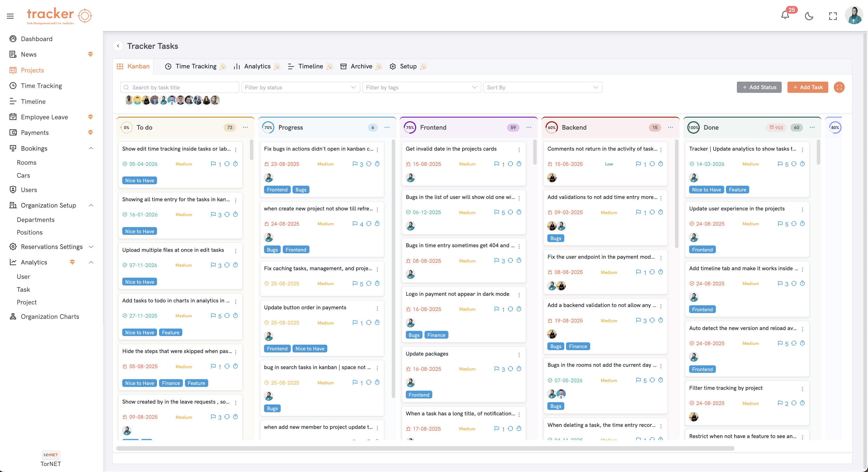Click the Organization Charts sidebar icon
This screenshot has height=472, width=868.
[12, 316]
